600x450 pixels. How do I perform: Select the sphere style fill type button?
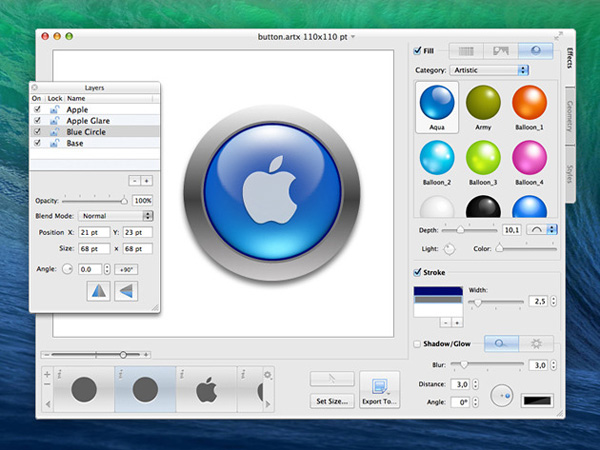[536, 51]
